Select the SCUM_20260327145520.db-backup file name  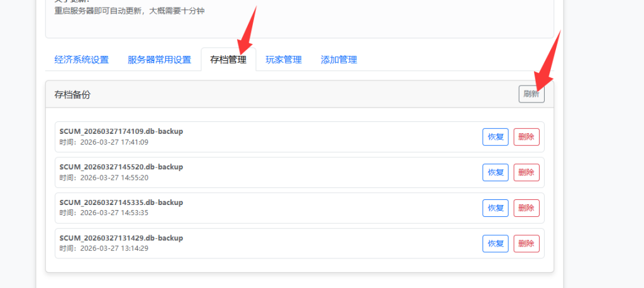click(x=121, y=167)
